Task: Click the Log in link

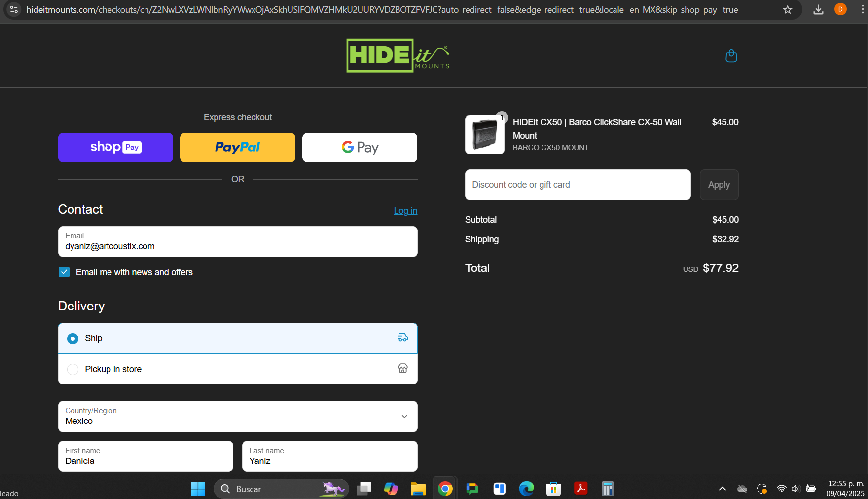Action: point(405,211)
